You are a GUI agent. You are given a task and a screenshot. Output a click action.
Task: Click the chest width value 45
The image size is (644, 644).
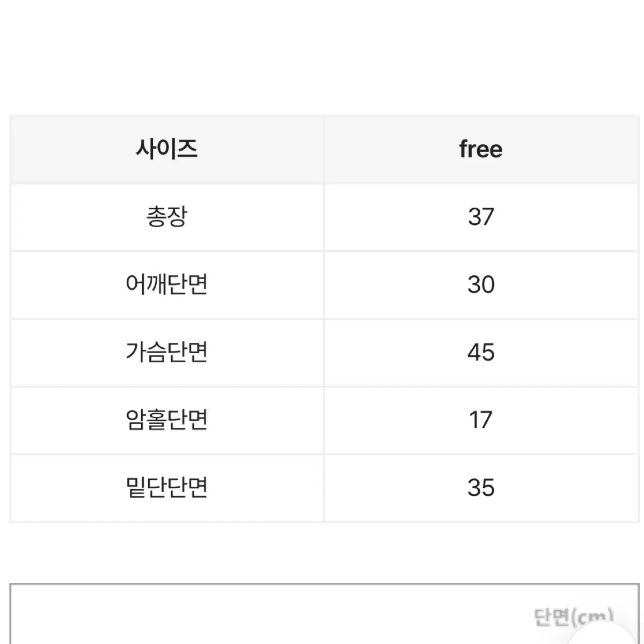tap(481, 353)
